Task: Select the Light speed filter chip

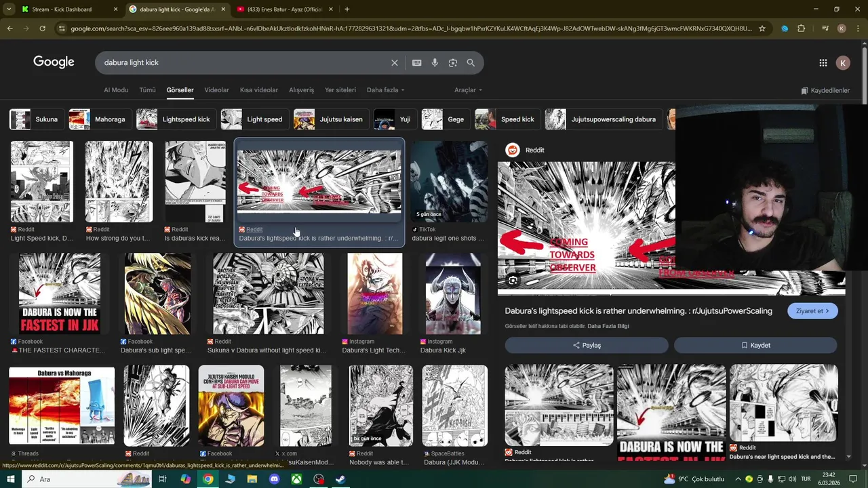Action: pos(254,119)
